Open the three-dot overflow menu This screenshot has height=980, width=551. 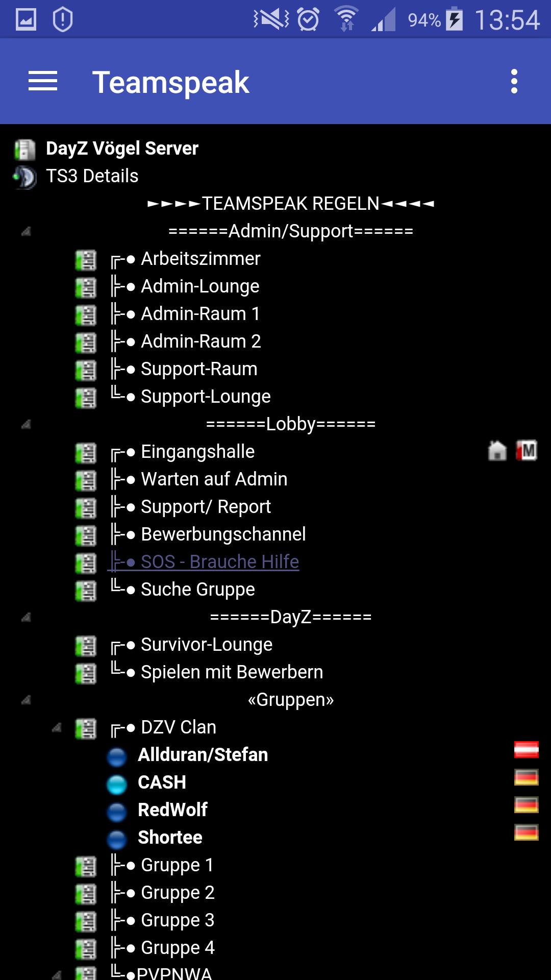(514, 82)
